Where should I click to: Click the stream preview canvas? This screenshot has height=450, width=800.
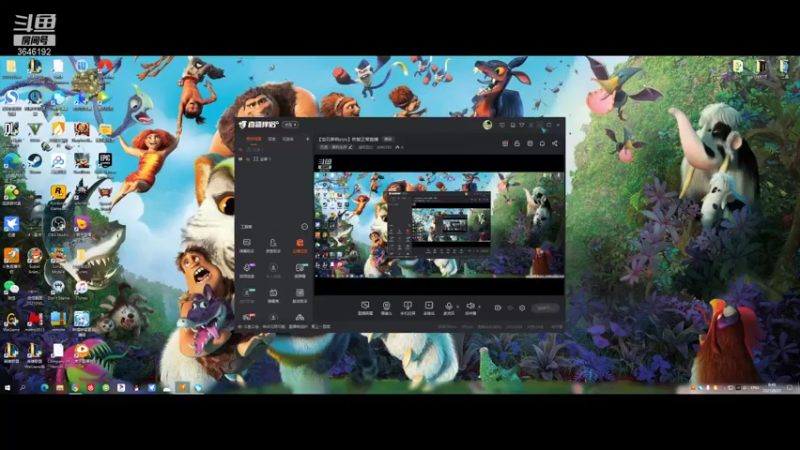coord(439,225)
